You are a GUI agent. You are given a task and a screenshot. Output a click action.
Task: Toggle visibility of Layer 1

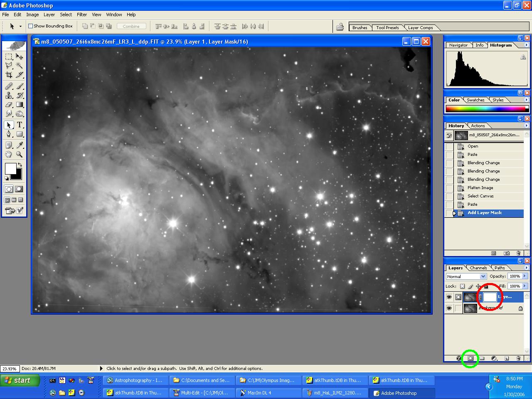pos(449,297)
